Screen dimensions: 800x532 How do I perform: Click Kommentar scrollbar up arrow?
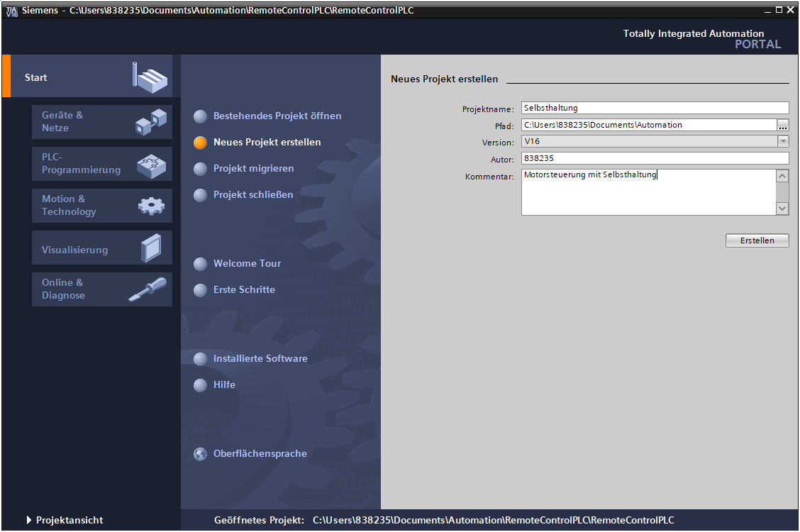pyautogui.click(x=782, y=176)
